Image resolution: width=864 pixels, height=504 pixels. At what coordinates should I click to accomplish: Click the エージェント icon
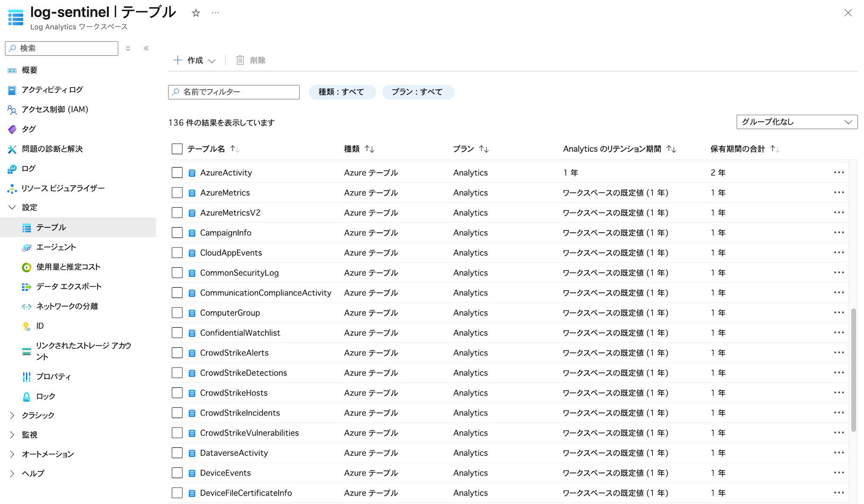pos(26,247)
